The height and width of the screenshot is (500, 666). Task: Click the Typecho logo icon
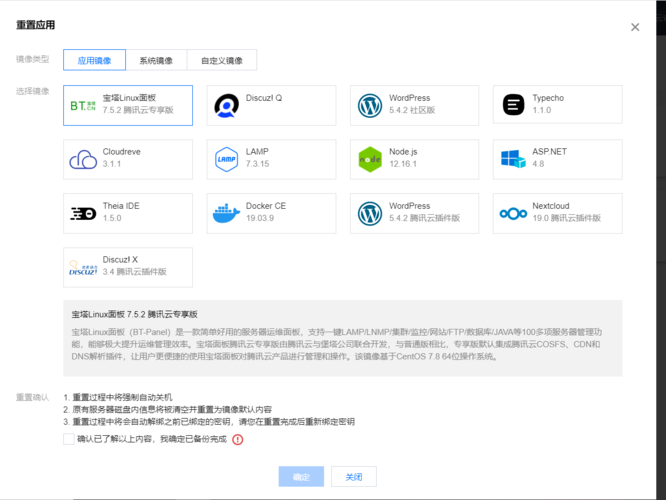[513, 105]
